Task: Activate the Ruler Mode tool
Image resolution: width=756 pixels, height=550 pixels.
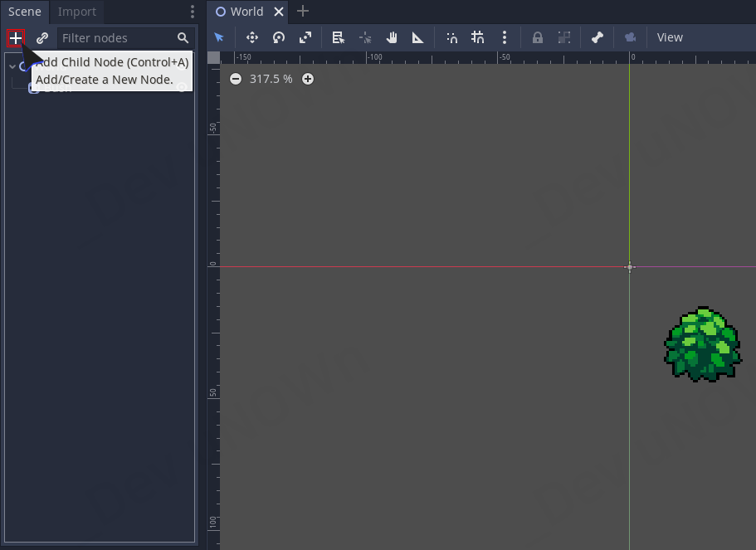Action: [418, 37]
